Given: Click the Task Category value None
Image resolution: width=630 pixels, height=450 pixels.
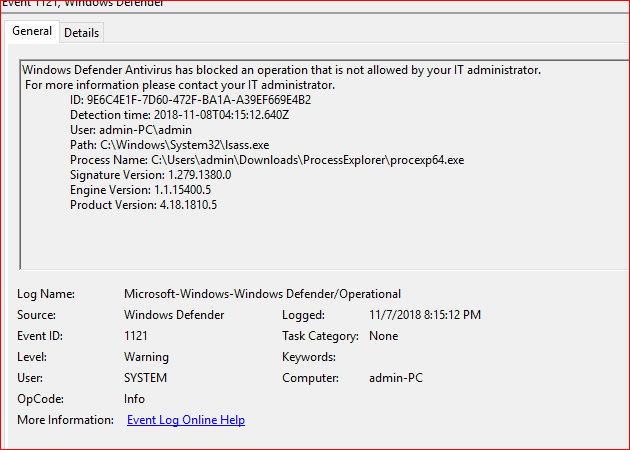Looking at the screenshot, I should tap(383, 336).
